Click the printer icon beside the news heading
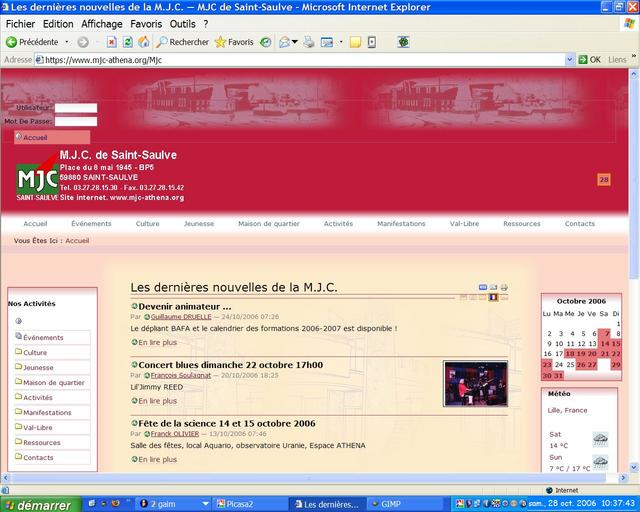Screen dimensions: 640x512 click(x=504, y=287)
